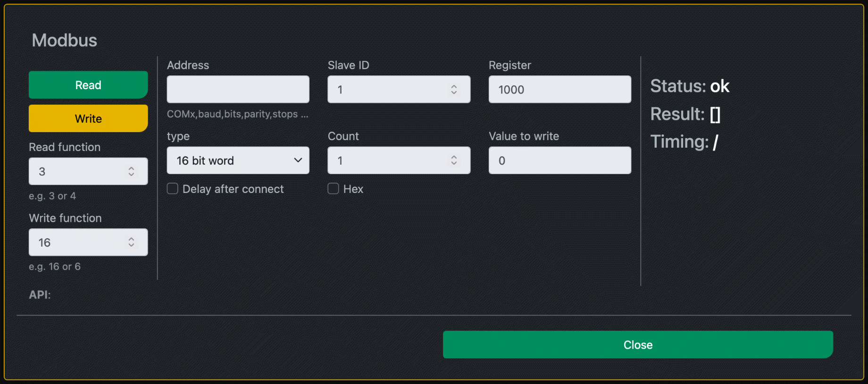
Task: Select the Register field containing 1000
Action: tap(559, 89)
